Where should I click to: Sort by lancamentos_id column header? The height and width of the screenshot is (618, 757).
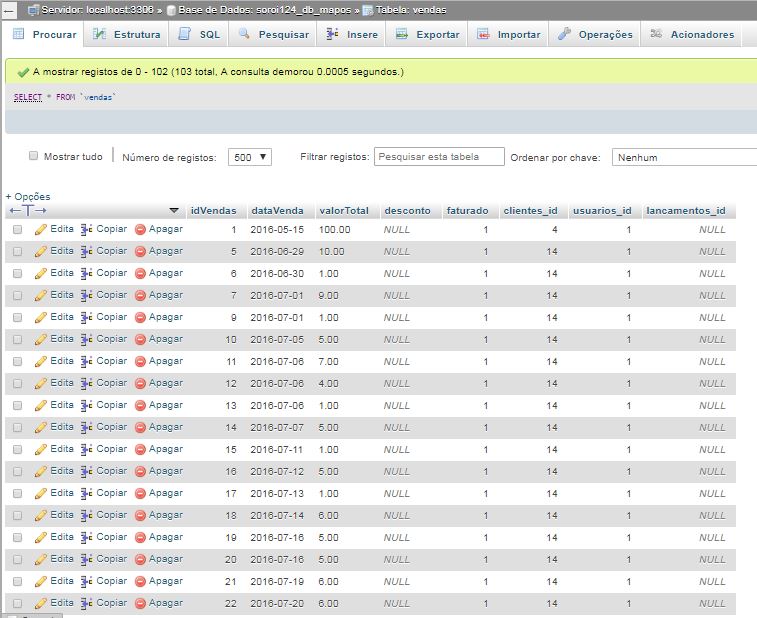[686, 211]
